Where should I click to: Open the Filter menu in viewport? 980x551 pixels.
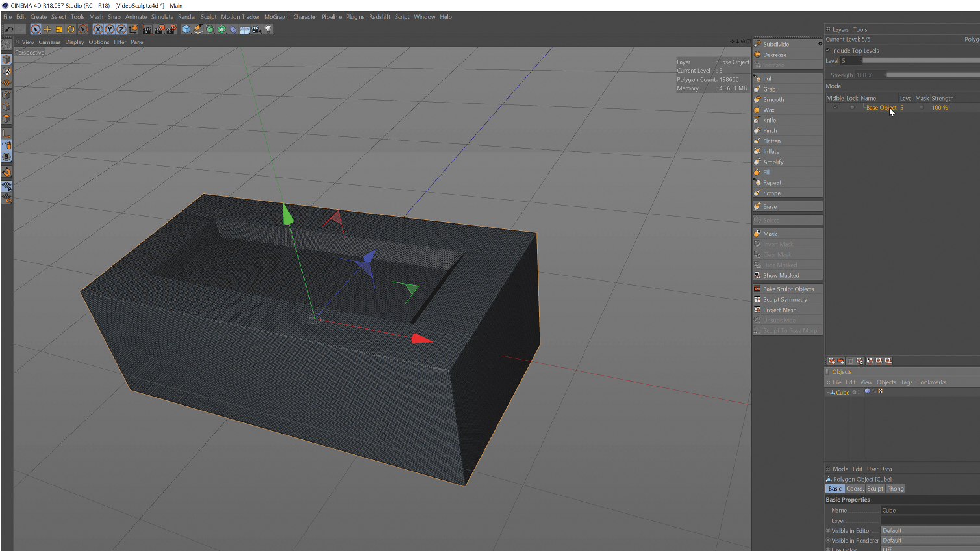pyautogui.click(x=120, y=42)
